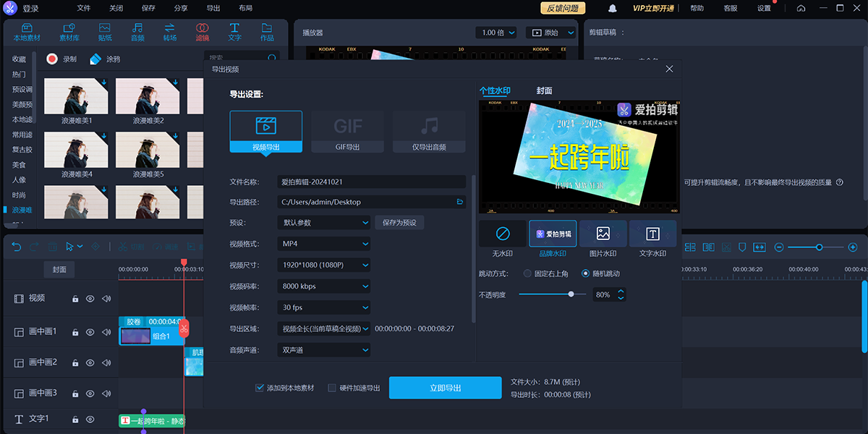
Task: Enable 硬件加速导出 checkbox
Action: [332, 388]
